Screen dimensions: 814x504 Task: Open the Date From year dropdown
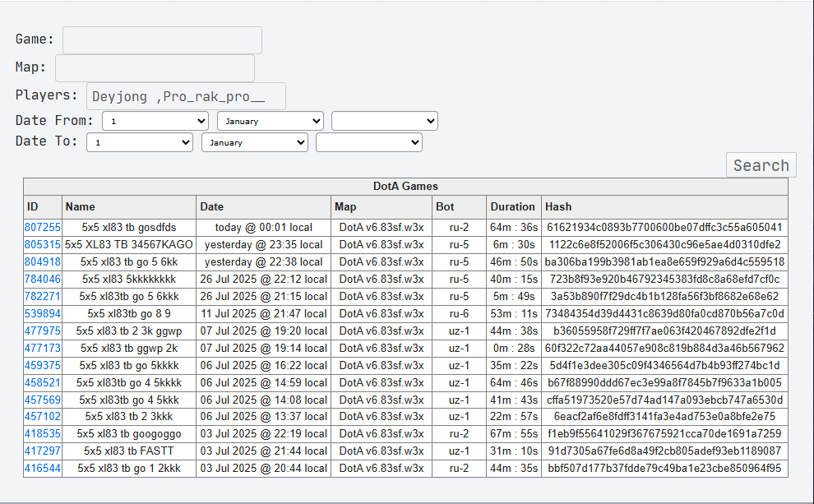(385, 121)
